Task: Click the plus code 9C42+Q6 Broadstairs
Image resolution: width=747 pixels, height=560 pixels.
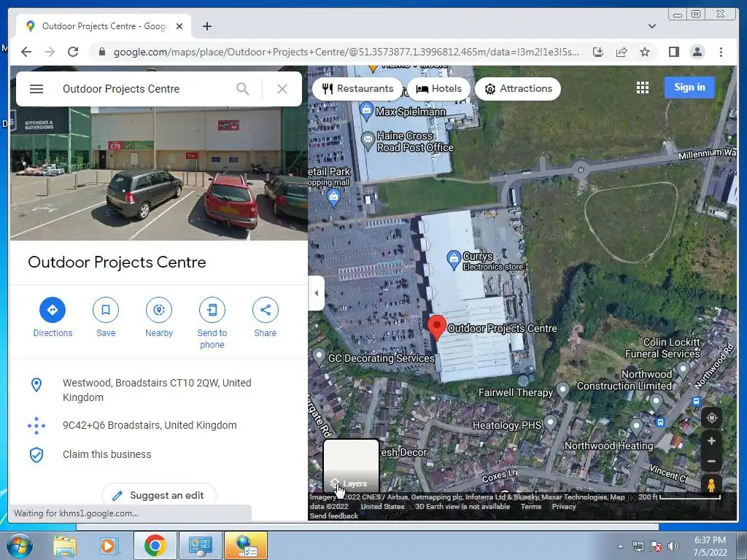Action: 150,425
